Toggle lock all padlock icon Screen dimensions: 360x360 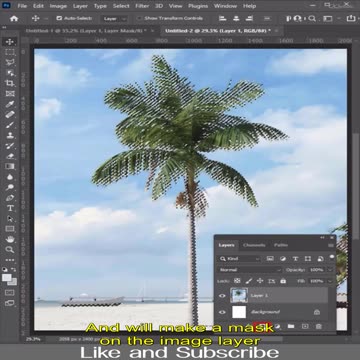point(283,281)
